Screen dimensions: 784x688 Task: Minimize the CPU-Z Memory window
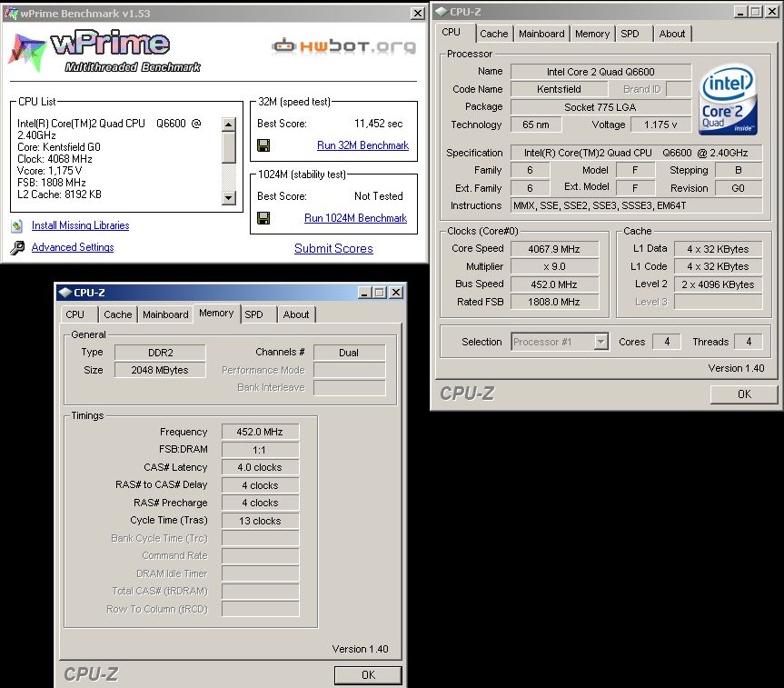(364, 293)
